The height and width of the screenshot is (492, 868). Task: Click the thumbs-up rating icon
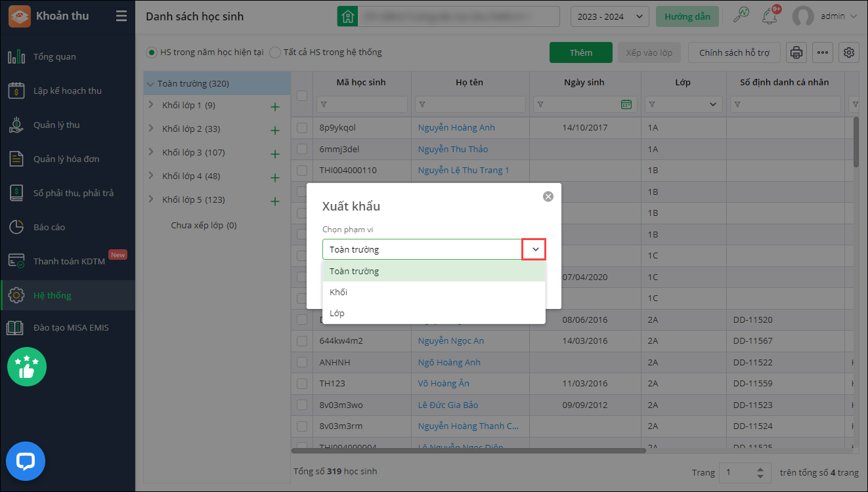(x=27, y=367)
